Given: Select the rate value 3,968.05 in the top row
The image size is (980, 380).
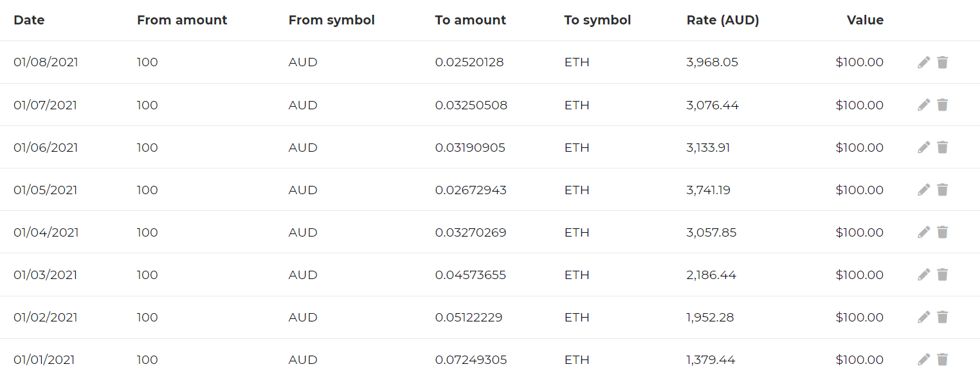Looking at the screenshot, I should point(711,62).
